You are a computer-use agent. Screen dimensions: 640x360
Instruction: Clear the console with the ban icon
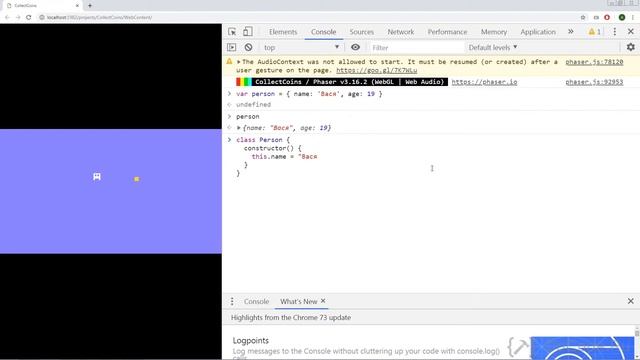point(248,47)
